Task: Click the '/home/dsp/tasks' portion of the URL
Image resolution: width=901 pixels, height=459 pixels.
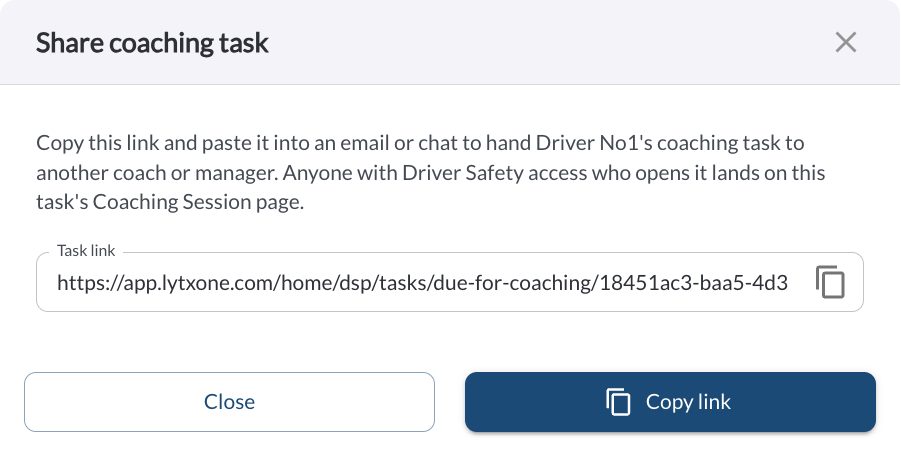Action: click(x=352, y=283)
